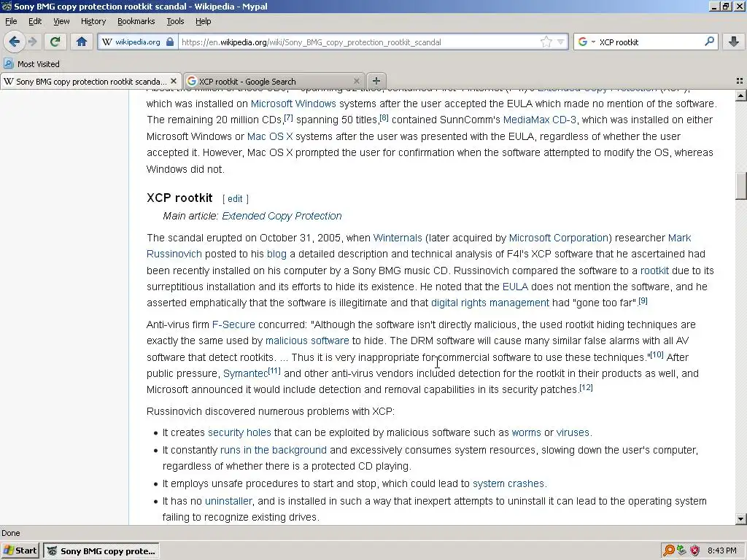747x560 pixels.
Task: Jump to citation reference [9]
Action: point(643,300)
